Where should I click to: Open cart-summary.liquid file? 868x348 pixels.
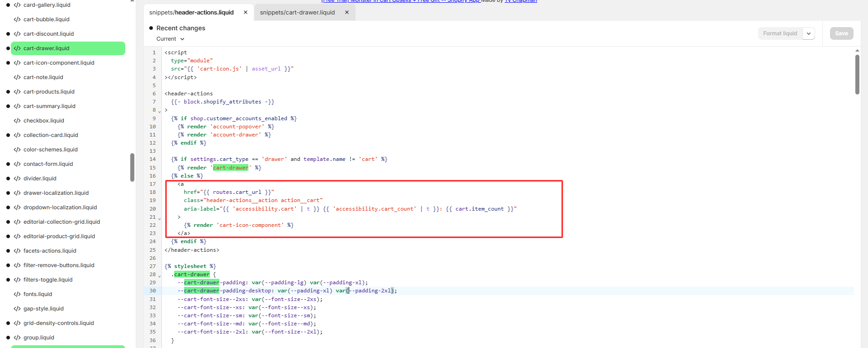point(49,106)
